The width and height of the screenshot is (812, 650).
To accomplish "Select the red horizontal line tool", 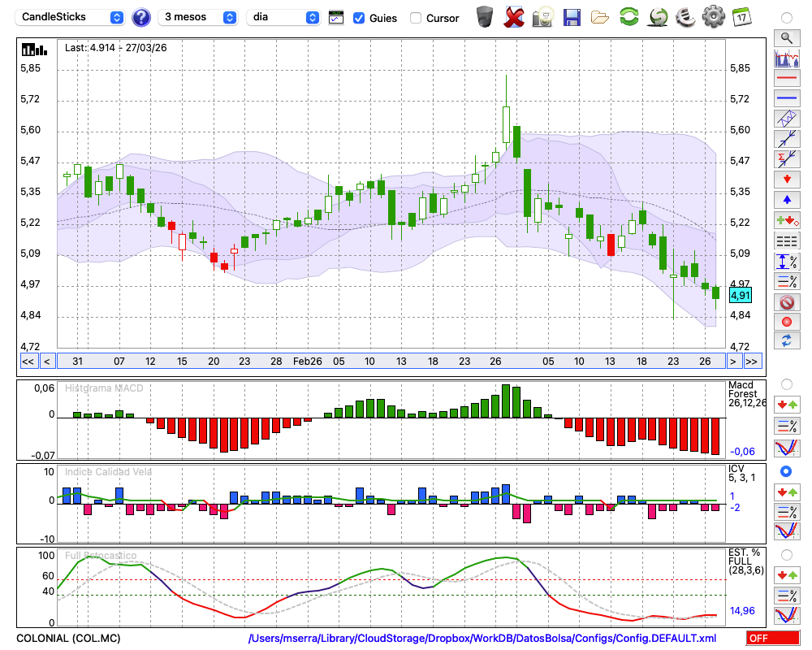I will coord(786,78).
